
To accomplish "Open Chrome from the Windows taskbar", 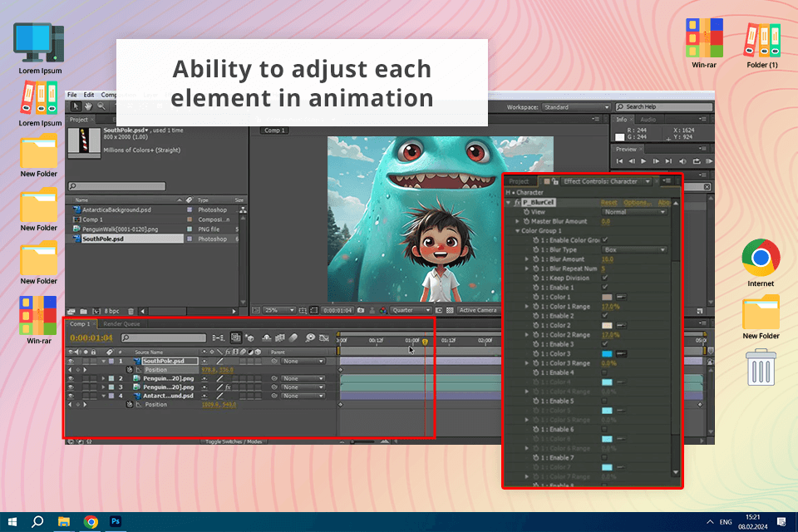I will coord(91,521).
